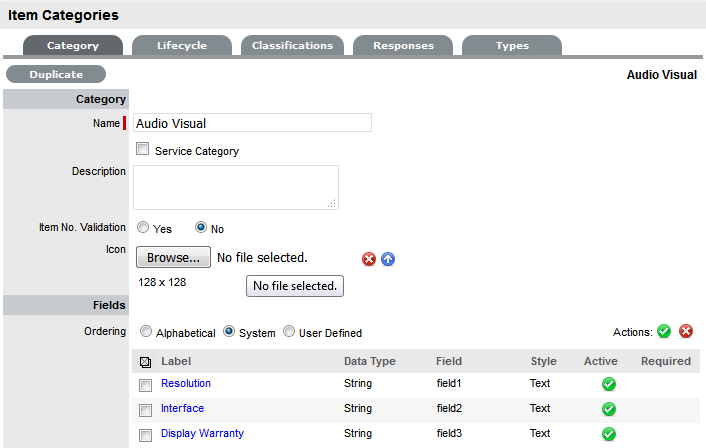Click the blue upload arrow icon
706x448 pixels.
point(388,259)
